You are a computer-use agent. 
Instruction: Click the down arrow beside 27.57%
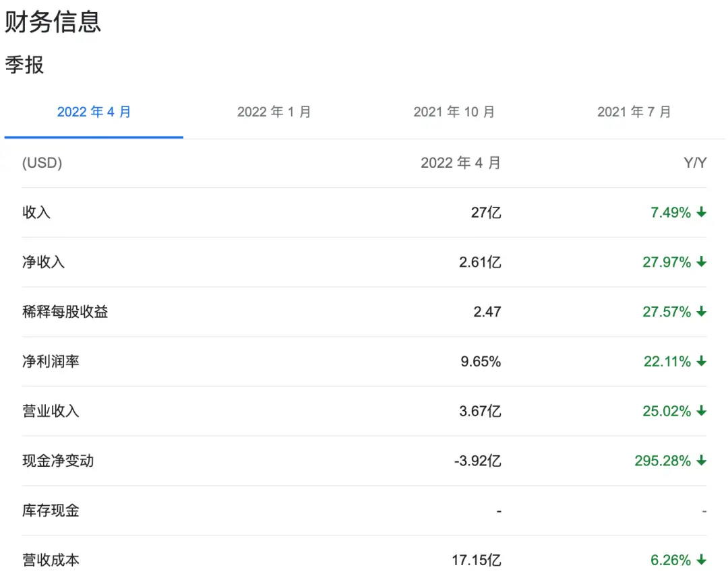(x=701, y=312)
